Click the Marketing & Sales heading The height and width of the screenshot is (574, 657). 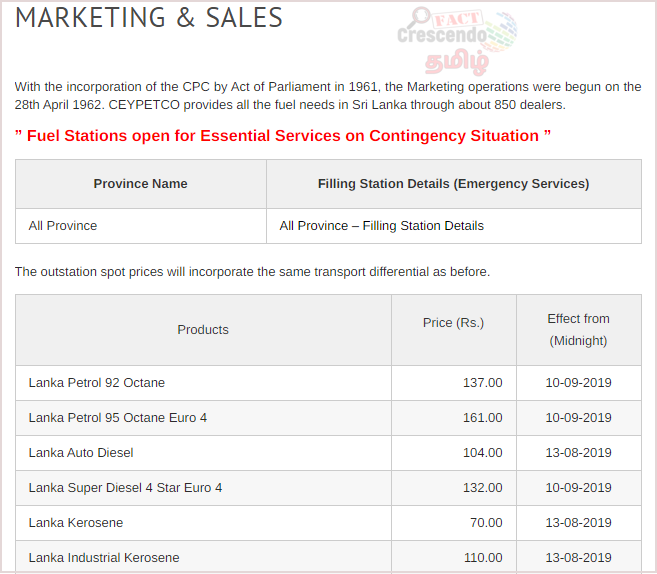(x=149, y=18)
